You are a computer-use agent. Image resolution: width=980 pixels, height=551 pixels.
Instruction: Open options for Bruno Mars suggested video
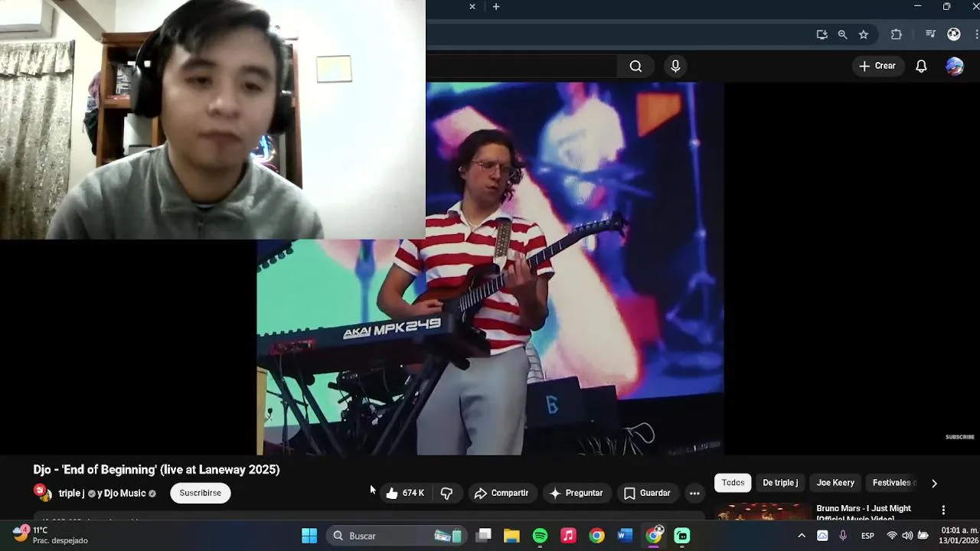coord(943,510)
